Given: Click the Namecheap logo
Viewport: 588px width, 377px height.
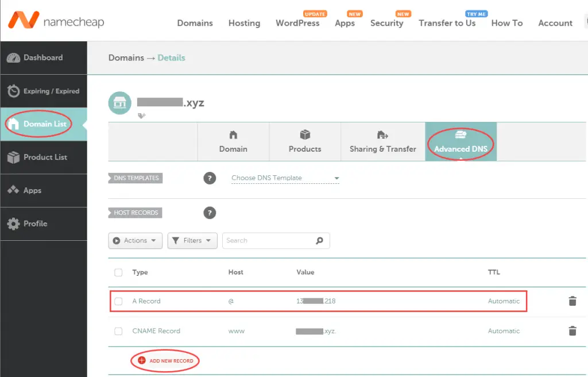Looking at the screenshot, I should [56, 20].
